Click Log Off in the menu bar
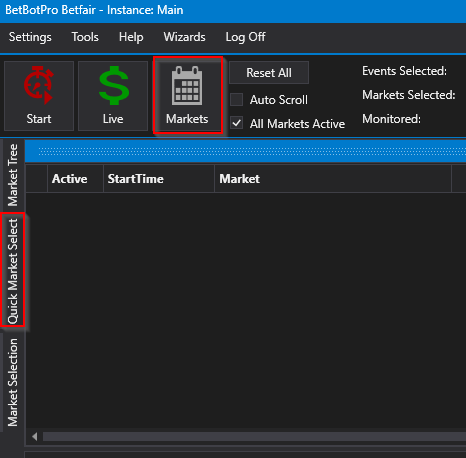 coord(245,37)
